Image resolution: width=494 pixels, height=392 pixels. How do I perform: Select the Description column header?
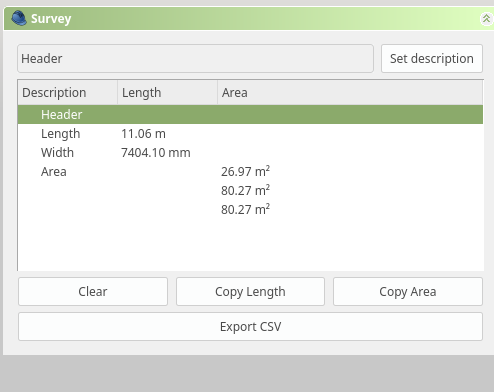coord(68,92)
